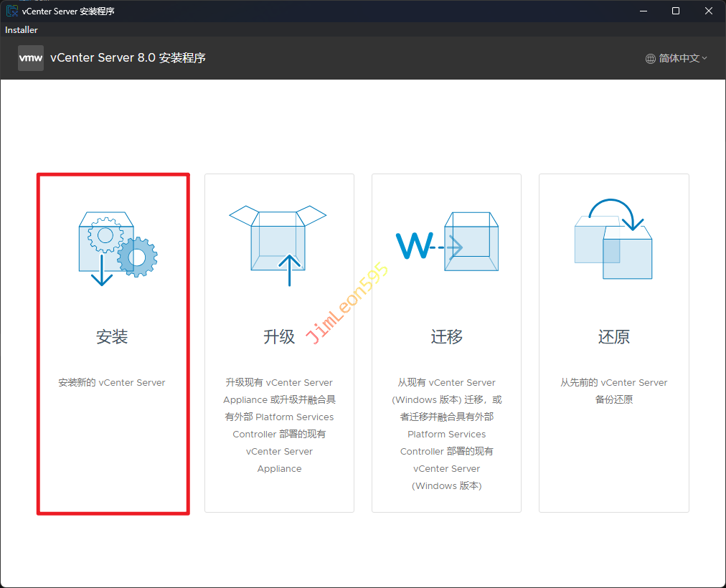
Task: Click the 升级现有 vCenter Server Appliance description
Action: click(x=279, y=425)
